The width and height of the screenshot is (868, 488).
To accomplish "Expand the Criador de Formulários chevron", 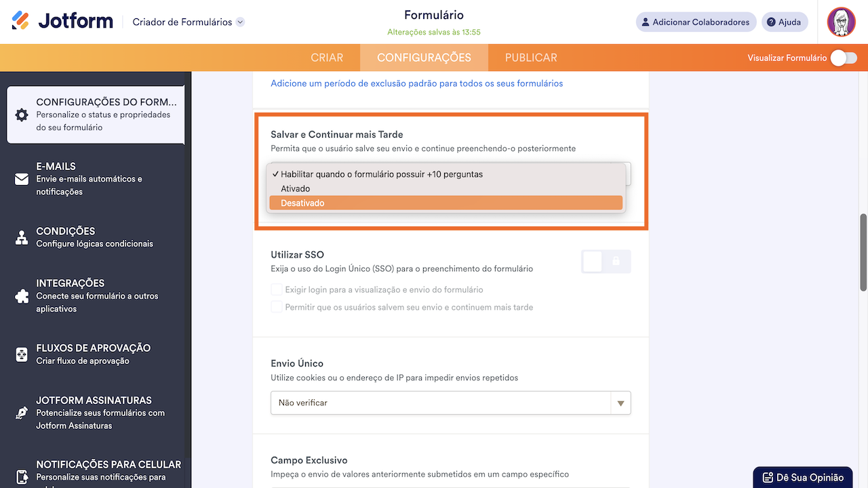I will click(x=240, y=22).
